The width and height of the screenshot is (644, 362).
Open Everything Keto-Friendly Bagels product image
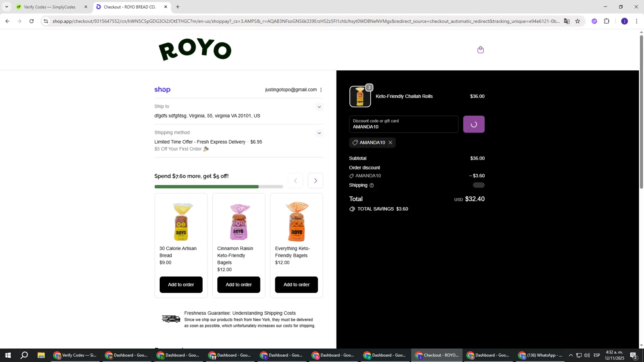[296, 221]
